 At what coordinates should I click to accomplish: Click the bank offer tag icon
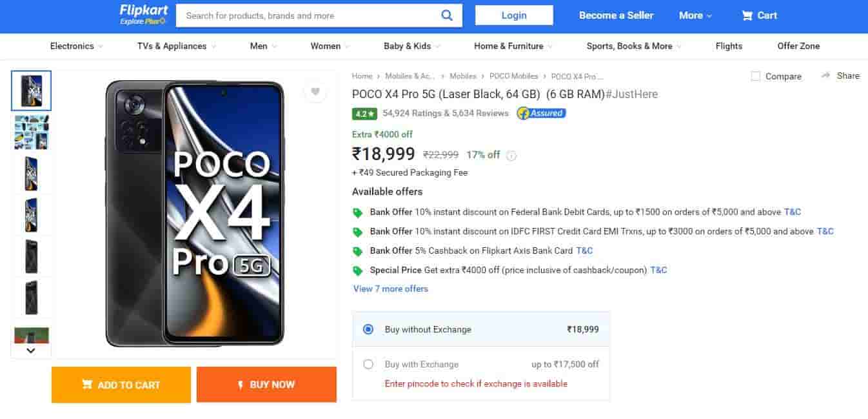coord(357,212)
